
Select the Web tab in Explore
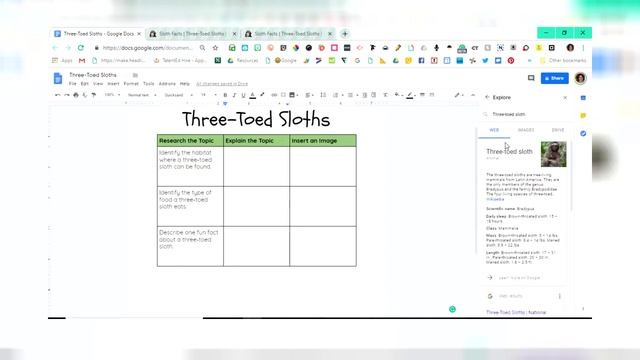pyautogui.click(x=494, y=130)
